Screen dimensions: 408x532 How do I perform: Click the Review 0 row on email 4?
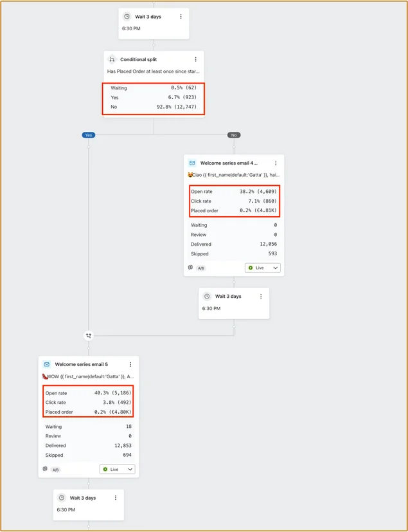[234, 235]
